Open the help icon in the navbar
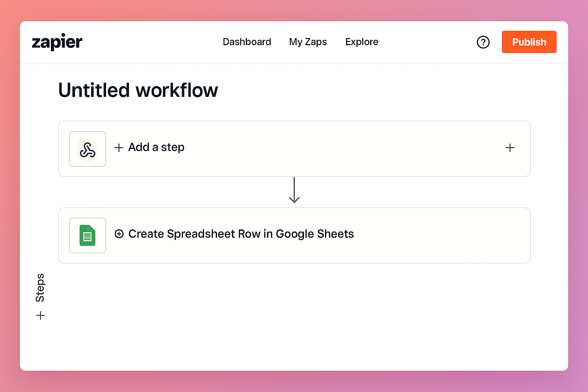Viewport: 588px width, 392px height. tap(483, 42)
